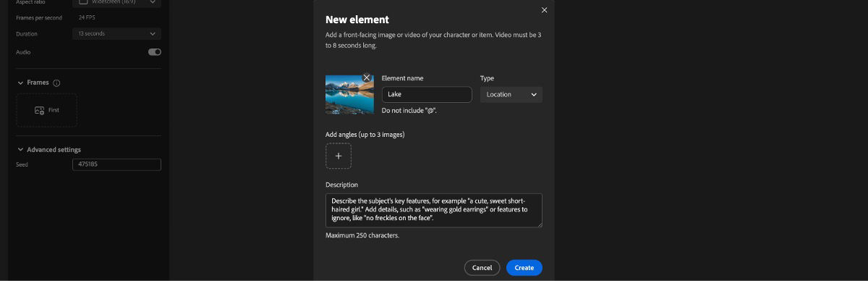Add a First frame image

click(47, 110)
